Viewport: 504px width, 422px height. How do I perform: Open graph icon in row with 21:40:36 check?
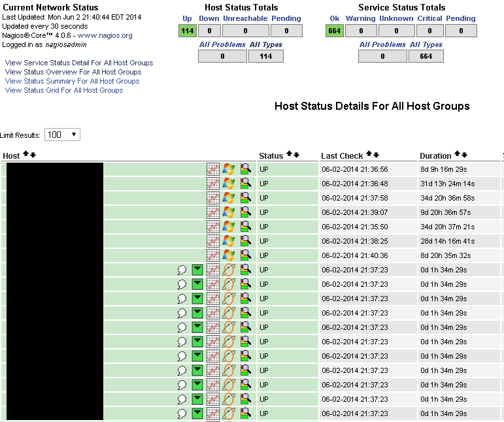pos(213,255)
